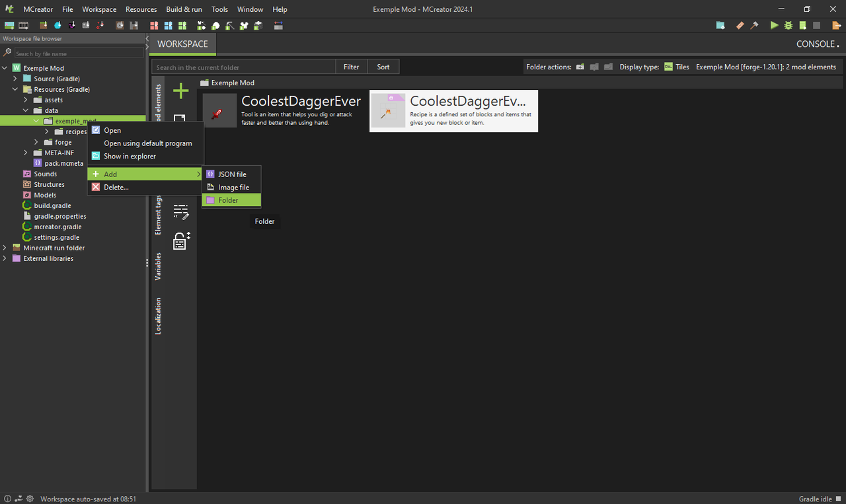Image resolution: width=846 pixels, height=504 pixels.
Task: Click the green plus new element icon
Action: (x=180, y=91)
